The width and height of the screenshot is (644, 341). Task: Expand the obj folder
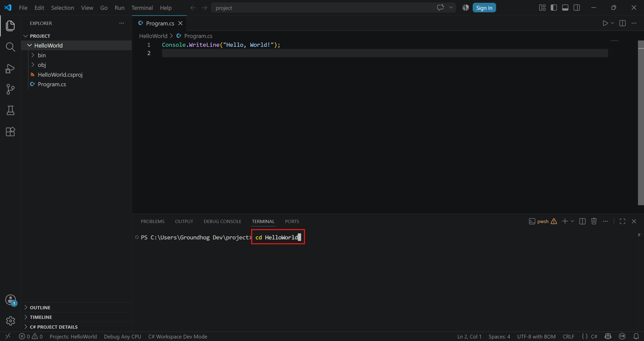(x=33, y=65)
